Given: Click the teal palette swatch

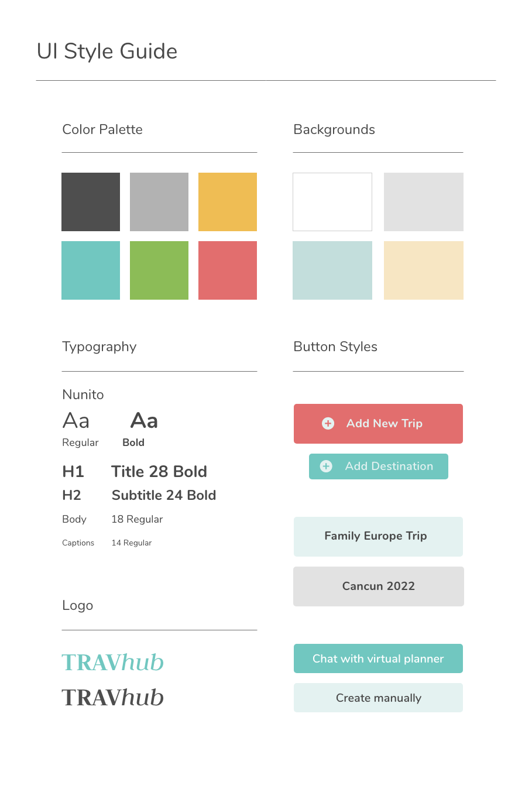Looking at the screenshot, I should tap(91, 270).
